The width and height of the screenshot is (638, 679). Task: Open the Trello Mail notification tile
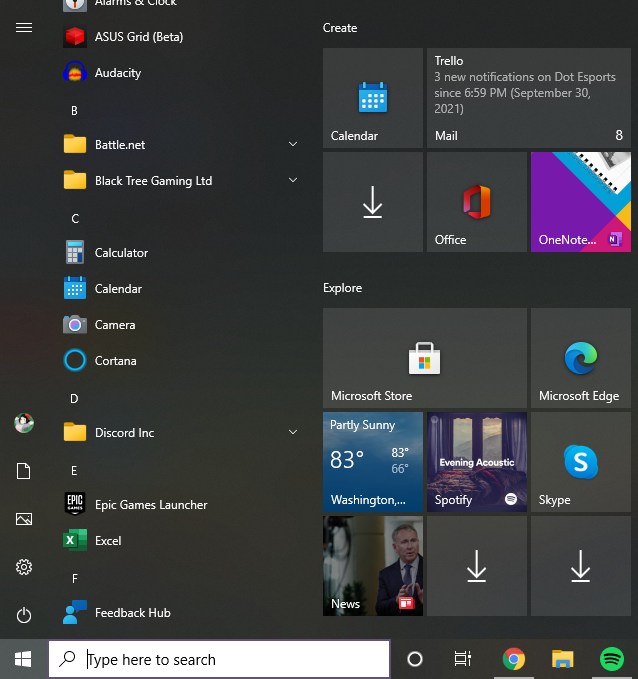528,98
